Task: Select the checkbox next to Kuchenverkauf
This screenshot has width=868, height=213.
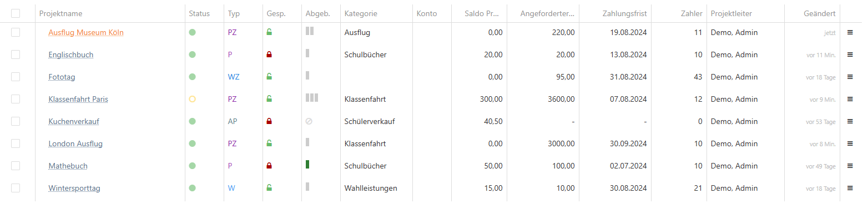Action: point(16,121)
